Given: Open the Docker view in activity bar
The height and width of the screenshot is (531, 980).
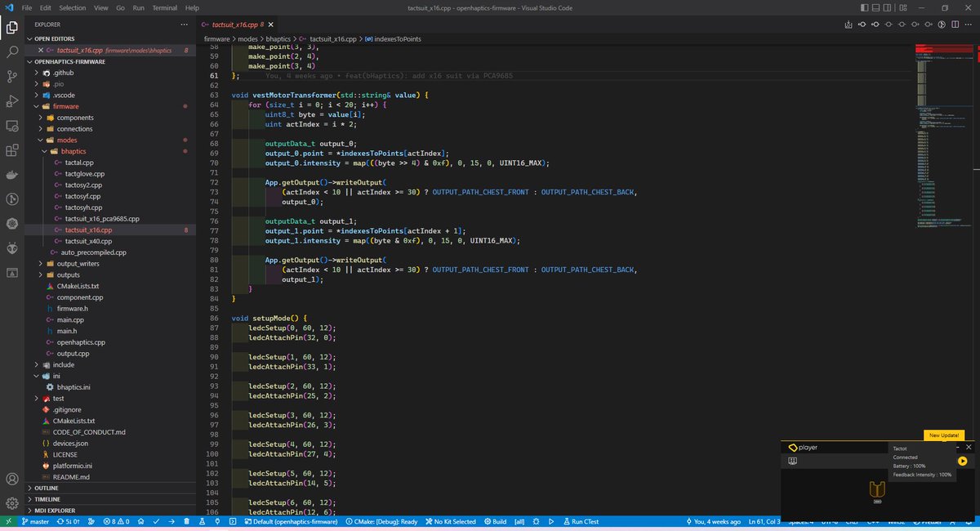Looking at the screenshot, I should [12, 175].
